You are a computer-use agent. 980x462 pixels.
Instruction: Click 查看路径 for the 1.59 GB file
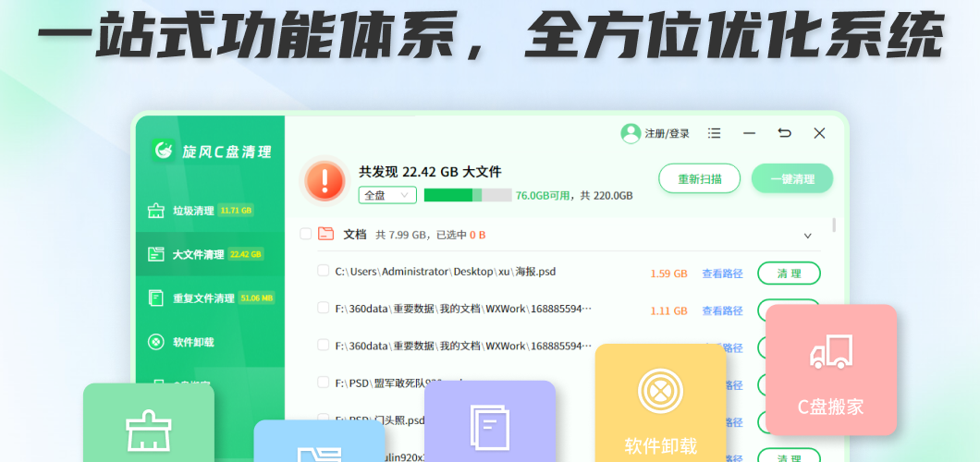pos(722,274)
